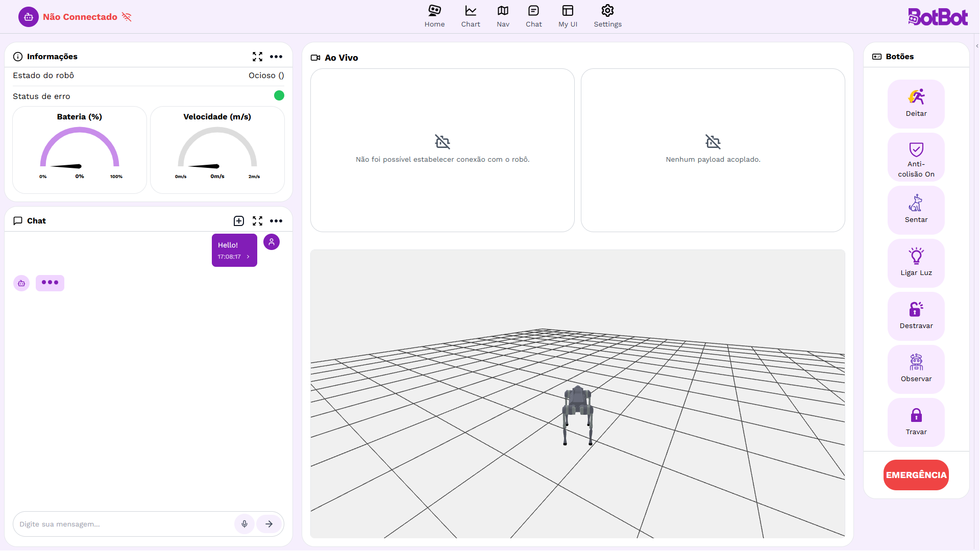Switch to the Home tab
The width and height of the screenshot is (980, 551).
[x=434, y=16]
